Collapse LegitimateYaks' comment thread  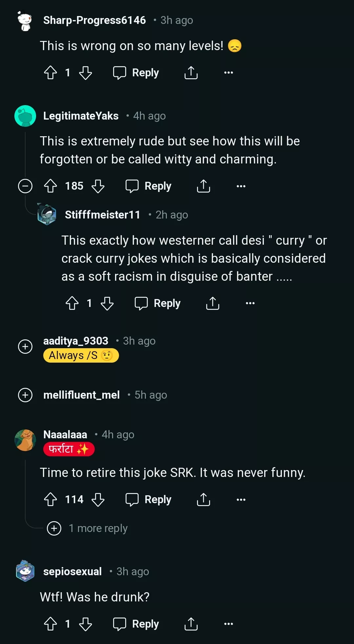tap(25, 186)
